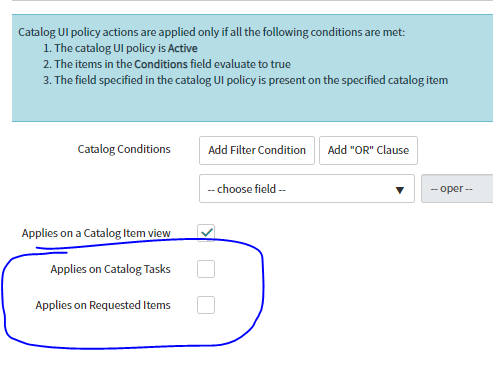493x366 pixels.
Task: Select the first condition line about Active policy
Action: coord(120,48)
